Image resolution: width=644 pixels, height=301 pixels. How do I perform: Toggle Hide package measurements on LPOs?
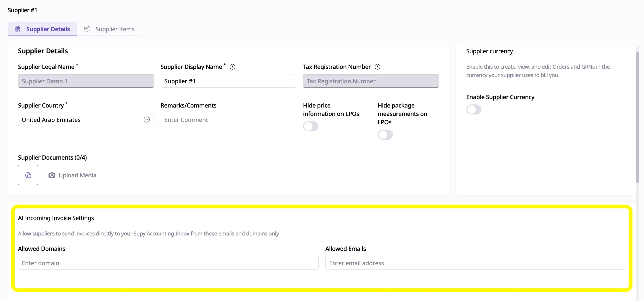tap(385, 135)
